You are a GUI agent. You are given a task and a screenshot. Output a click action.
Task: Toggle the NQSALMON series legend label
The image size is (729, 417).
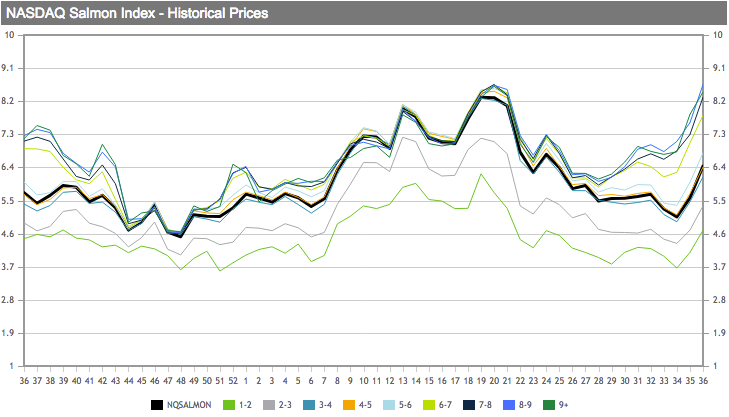pyautogui.click(x=189, y=405)
